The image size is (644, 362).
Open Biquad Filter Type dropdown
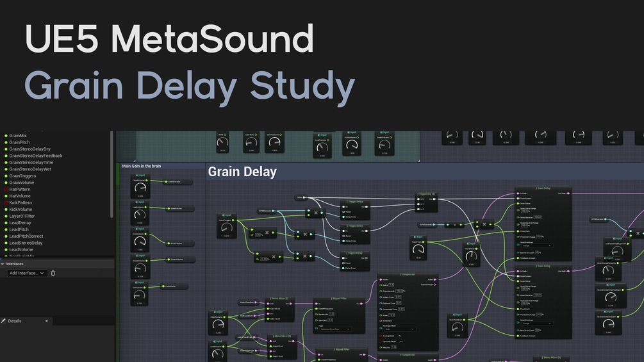tap(334, 329)
